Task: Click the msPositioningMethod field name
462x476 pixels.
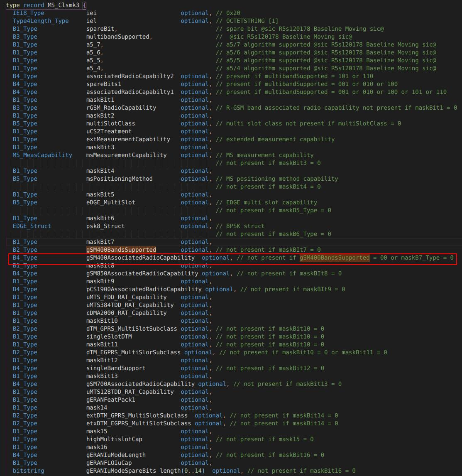Action: point(119,179)
